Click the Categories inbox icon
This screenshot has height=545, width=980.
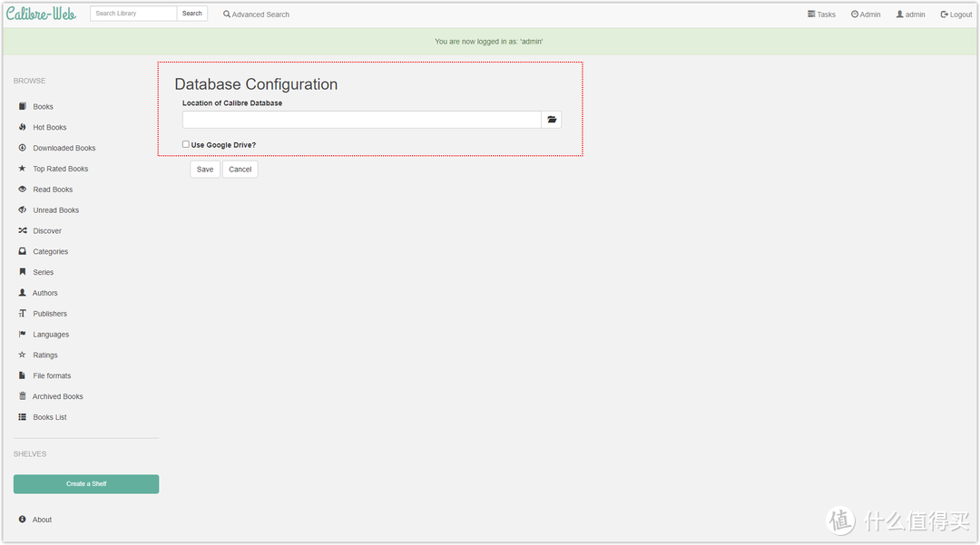click(23, 251)
